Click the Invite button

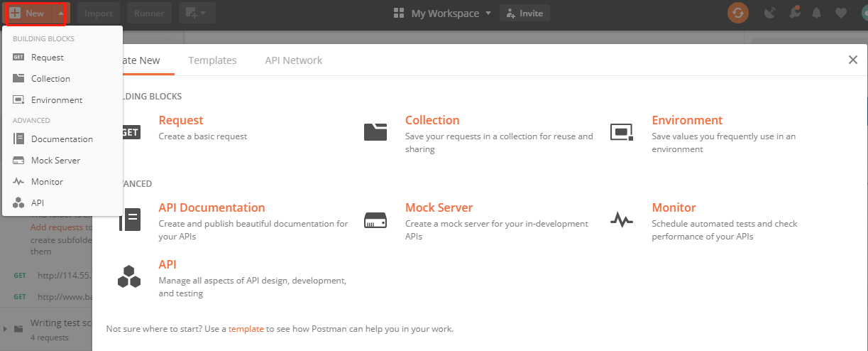tap(524, 13)
